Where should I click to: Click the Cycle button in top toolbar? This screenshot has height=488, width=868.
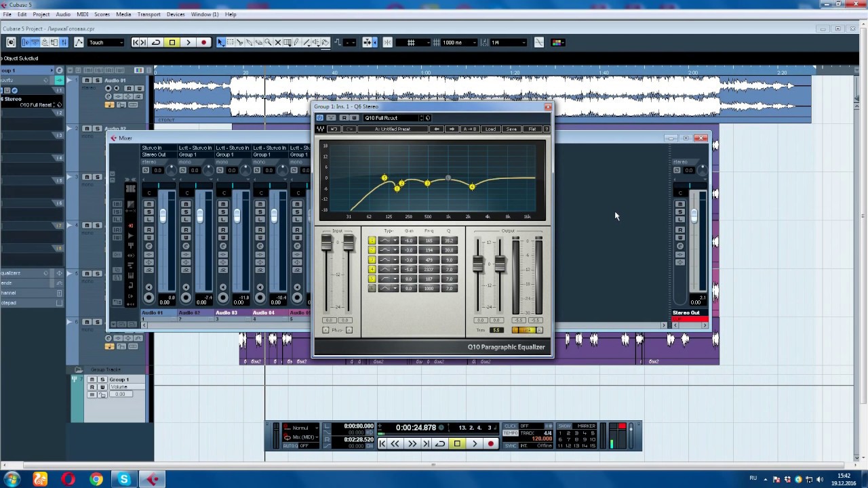(x=156, y=42)
